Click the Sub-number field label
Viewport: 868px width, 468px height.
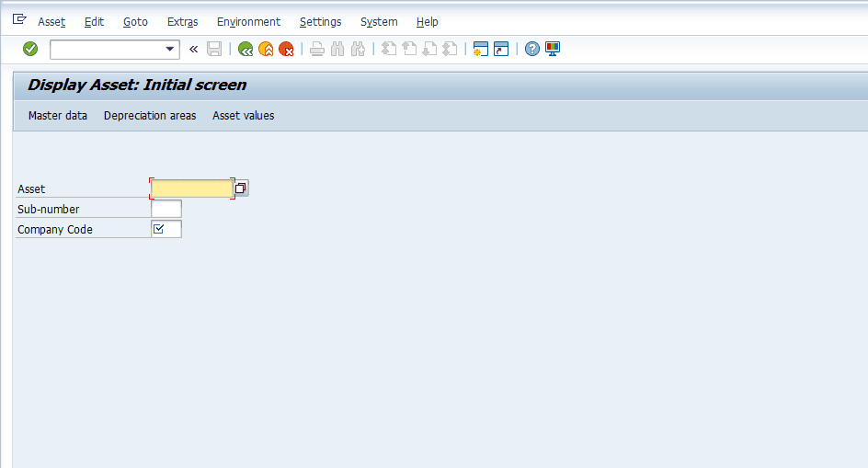tap(48, 210)
